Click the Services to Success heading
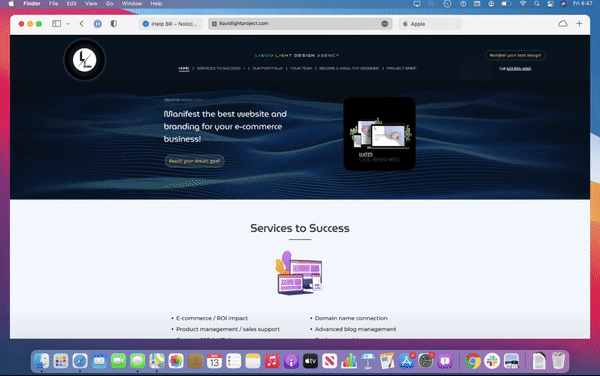The width and height of the screenshot is (600, 376). (x=300, y=228)
